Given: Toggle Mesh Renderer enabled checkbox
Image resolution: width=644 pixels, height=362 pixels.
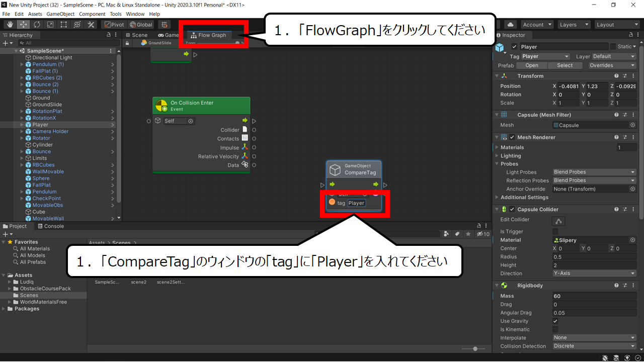Looking at the screenshot, I should coord(512,137).
